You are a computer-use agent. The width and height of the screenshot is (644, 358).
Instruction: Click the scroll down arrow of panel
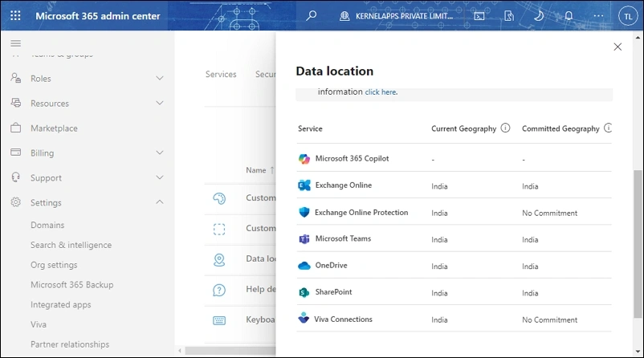638,352
